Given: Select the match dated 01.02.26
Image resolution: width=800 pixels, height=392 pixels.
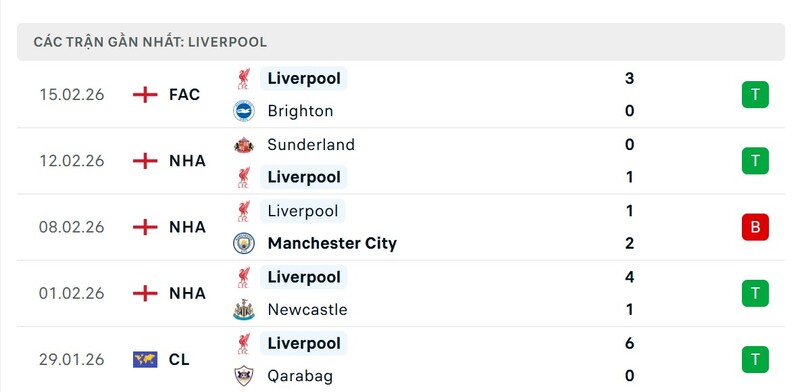Looking at the screenshot, I should coord(401,293).
